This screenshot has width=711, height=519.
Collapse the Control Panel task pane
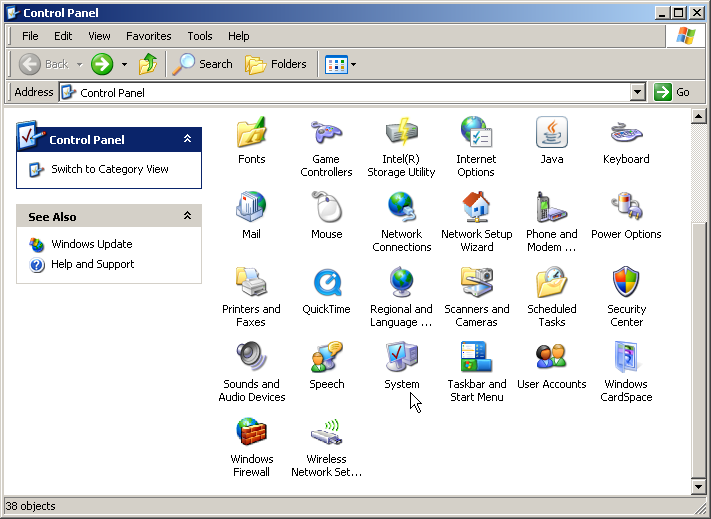(x=187, y=139)
